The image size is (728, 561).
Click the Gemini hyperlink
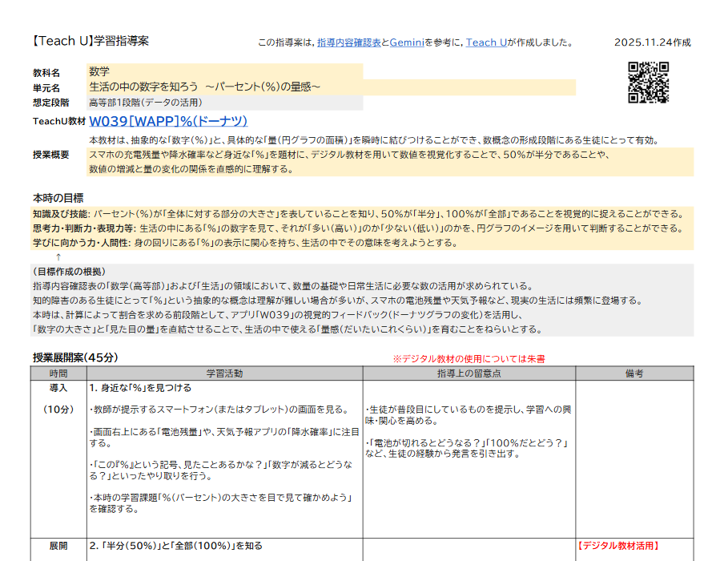point(407,42)
